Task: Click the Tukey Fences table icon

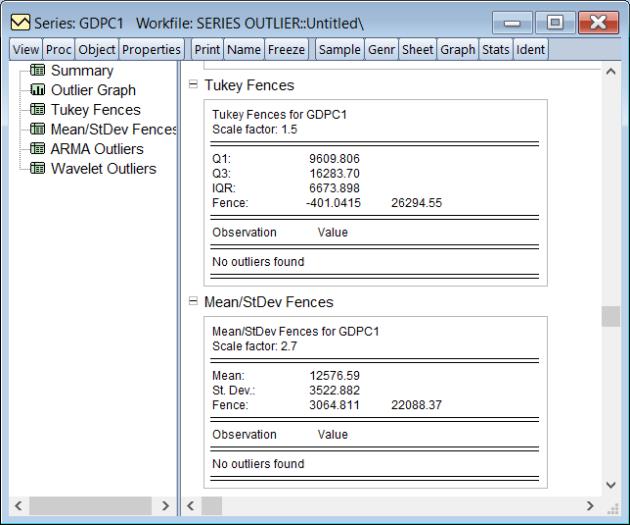Action: [39, 110]
